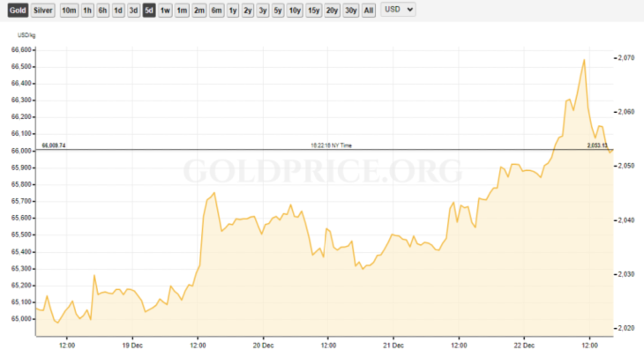Image resolution: width=644 pixels, height=357 pixels.
Task: Pick the 1m range button
Action: 182,11
